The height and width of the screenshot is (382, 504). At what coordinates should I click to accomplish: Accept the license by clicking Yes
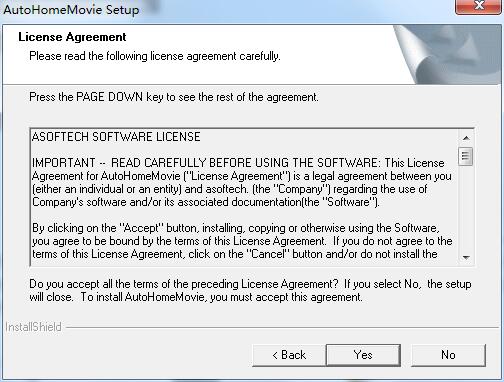363,355
